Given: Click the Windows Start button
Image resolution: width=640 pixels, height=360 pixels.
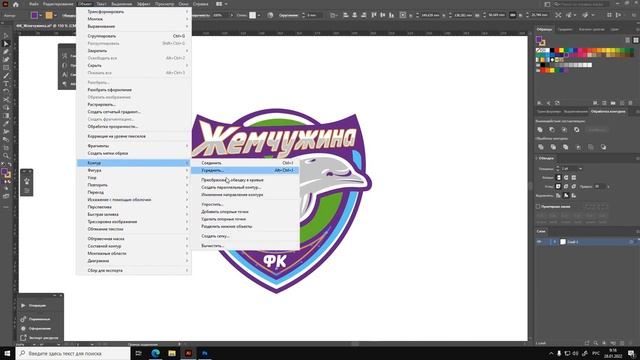Looking at the screenshot, I should 7,353.
